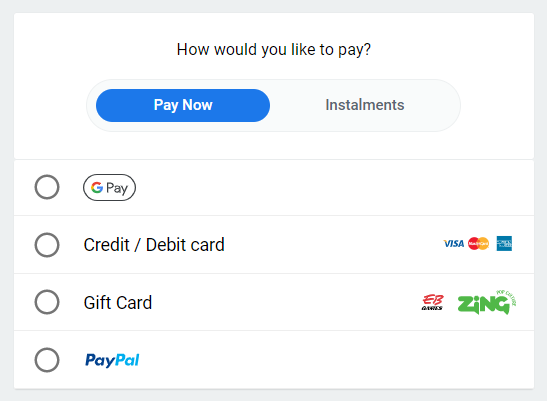Click the 'Pay' text in the G Pay badge
Screen dimensions: 547x401
point(117,188)
